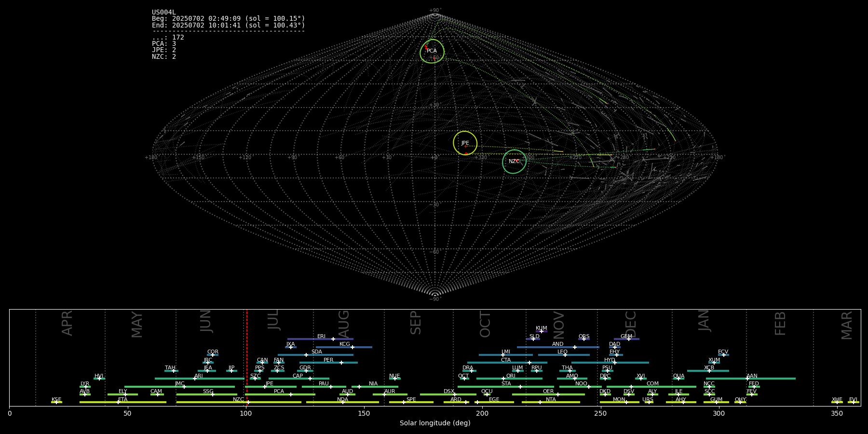Click the PCA radiant circle on sky map
Screen dimensions: 868x434
click(432, 51)
